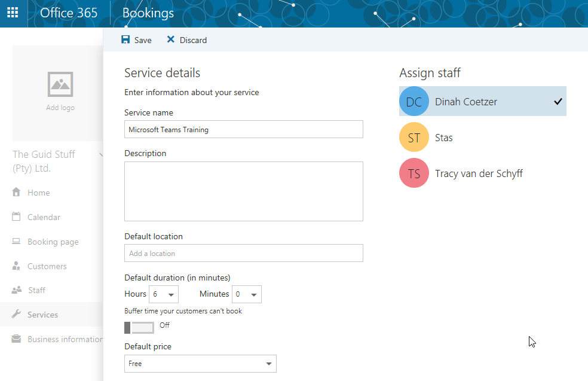Assign Tracy van der Schyff to service
Image resolution: width=588 pixels, height=381 pixels.
pos(479,173)
